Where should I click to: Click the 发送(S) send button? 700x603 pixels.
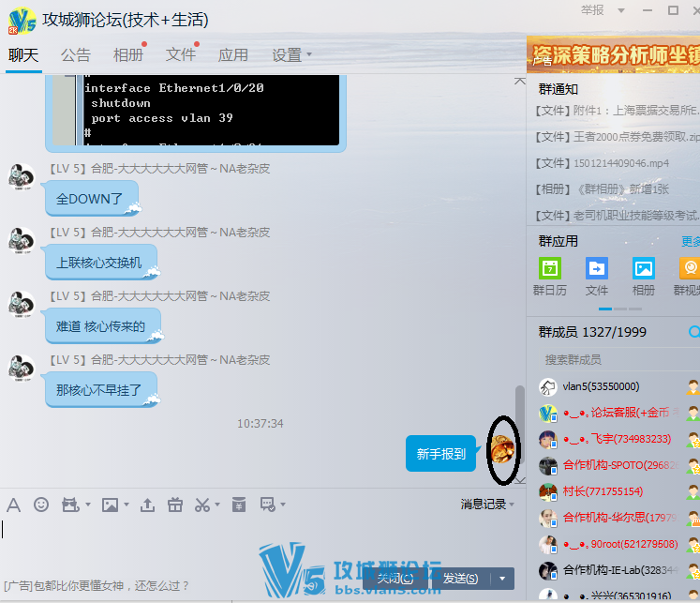coord(460,579)
